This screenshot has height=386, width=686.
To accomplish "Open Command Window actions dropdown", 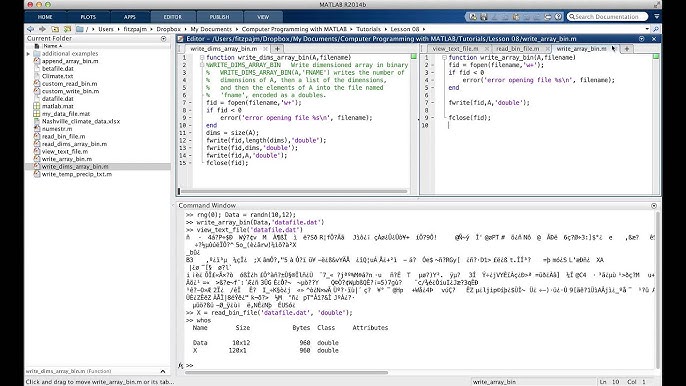I will point(654,206).
